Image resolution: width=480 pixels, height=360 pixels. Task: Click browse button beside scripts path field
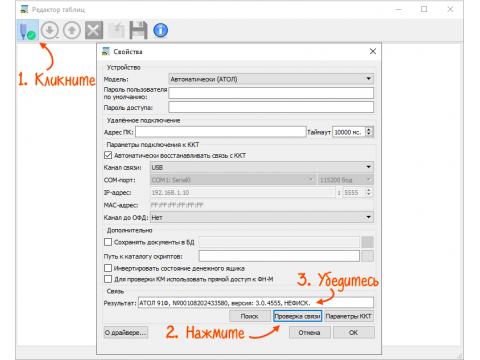[368, 256]
